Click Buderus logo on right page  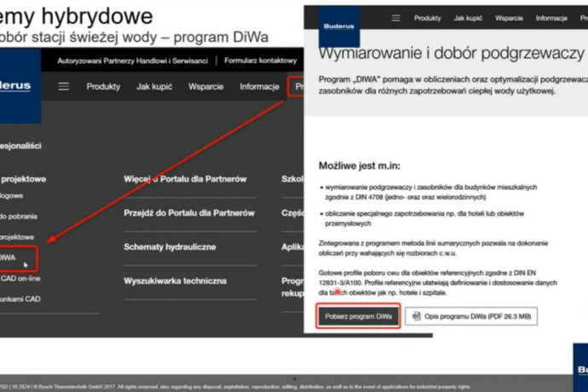(x=339, y=26)
